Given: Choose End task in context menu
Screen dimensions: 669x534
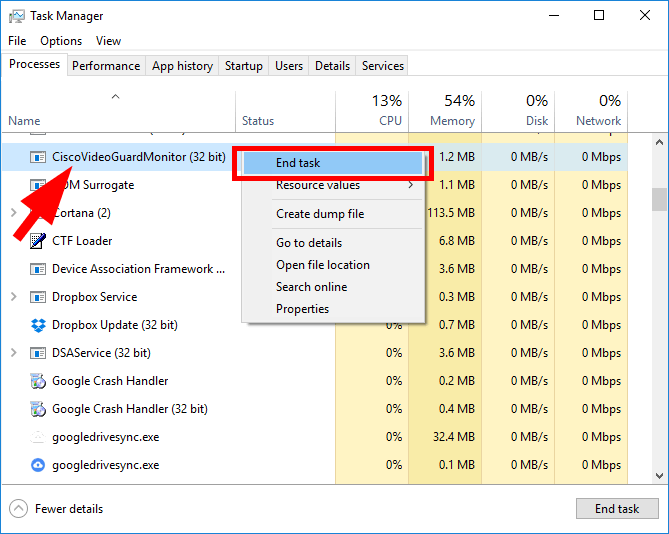Looking at the screenshot, I should pyautogui.click(x=333, y=163).
